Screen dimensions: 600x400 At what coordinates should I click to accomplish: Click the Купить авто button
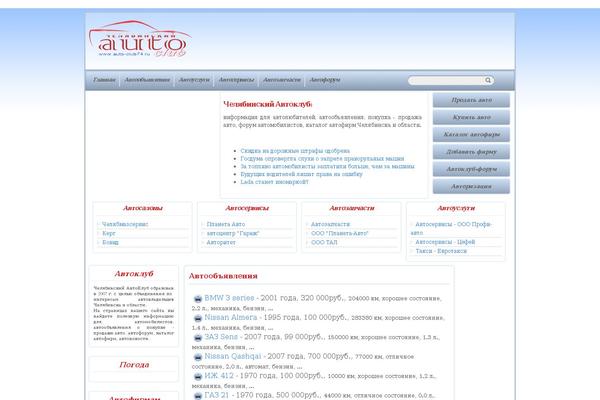click(x=471, y=117)
